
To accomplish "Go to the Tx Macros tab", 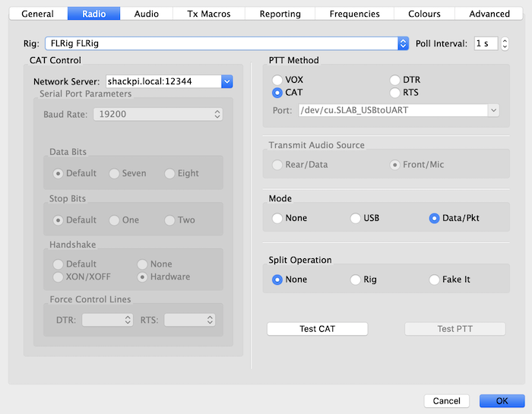I will coord(208,14).
